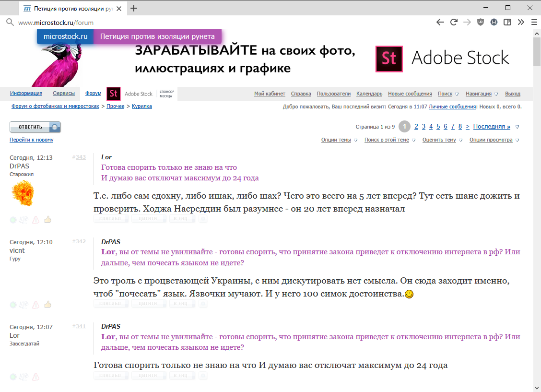541x392 pixels.
Task: Expand the Навигация dropdown menu
Action: pyautogui.click(x=482, y=94)
